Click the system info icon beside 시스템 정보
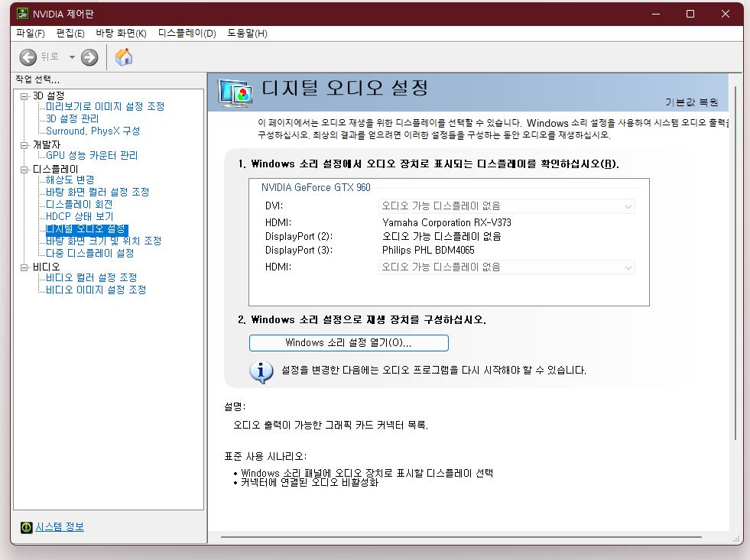 (26, 527)
